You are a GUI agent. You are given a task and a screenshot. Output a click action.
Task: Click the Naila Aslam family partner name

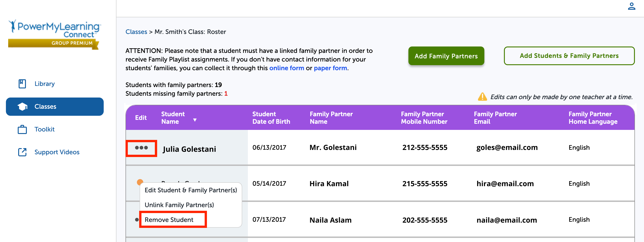coord(330,220)
